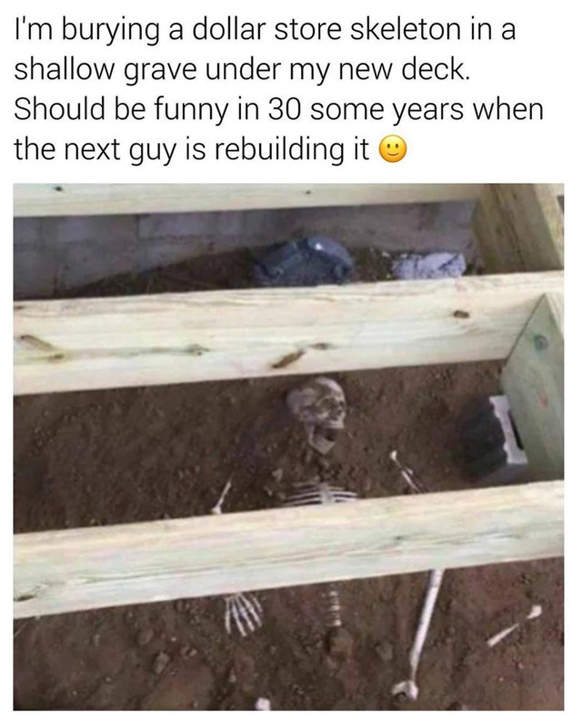Click the dark blue rock near the wall

(302, 261)
